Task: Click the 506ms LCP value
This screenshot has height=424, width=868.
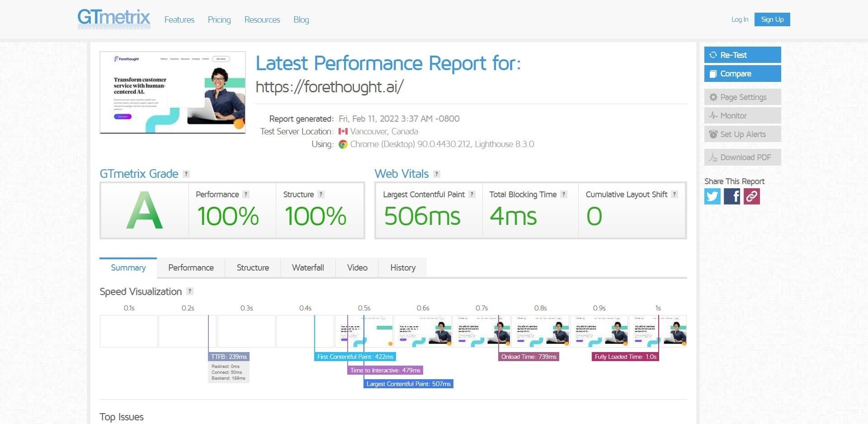Action: pyautogui.click(x=422, y=216)
